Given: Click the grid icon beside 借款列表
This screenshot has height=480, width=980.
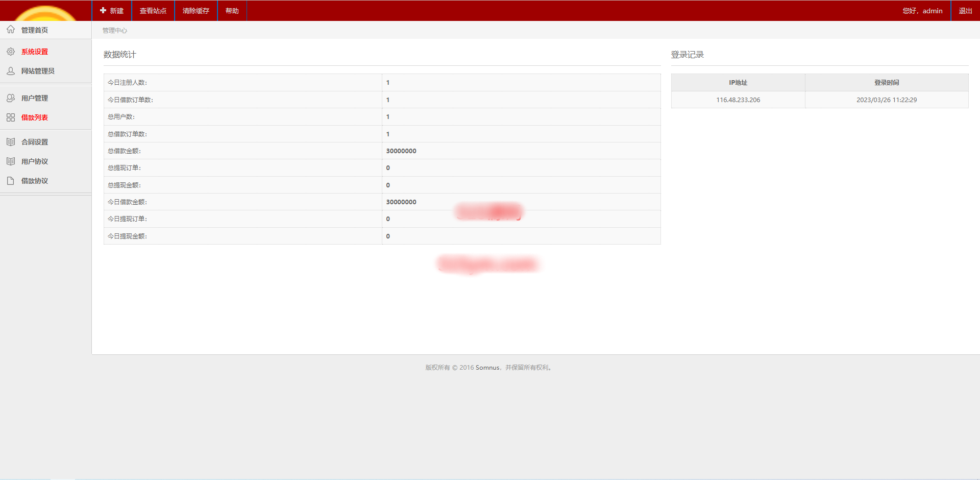Looking at the screenshot, I should [x=11, y=117].
